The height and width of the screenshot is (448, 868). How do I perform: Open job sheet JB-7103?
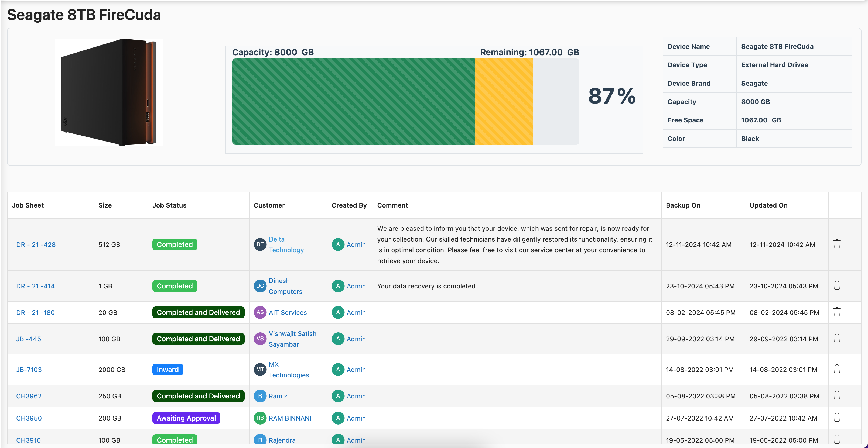(x=29, y=370)
